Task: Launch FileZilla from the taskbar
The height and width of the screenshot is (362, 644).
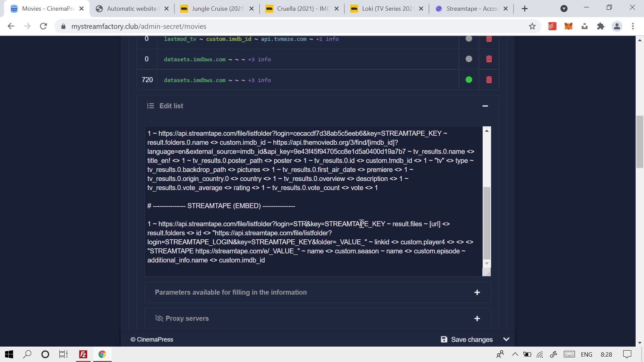Action: click(83, 354)
